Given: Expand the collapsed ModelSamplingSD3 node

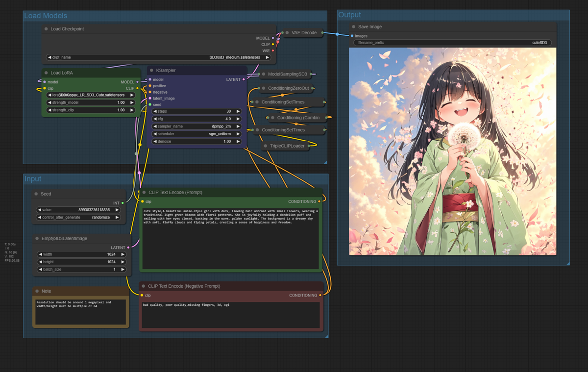Looking at the screenshot, I should (x=264, y=74).
